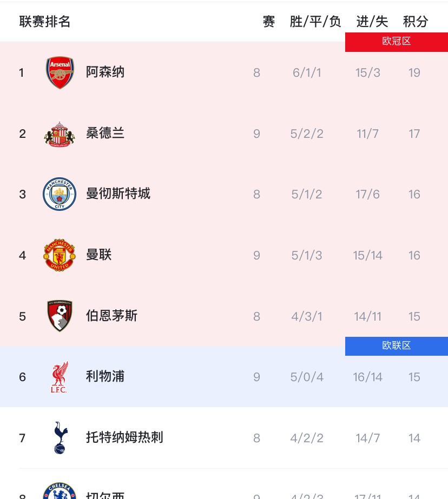The width and height of the screenshot is (448, 499).
Task: Click the 积分 column header
Action: click(x=416, y=22)
